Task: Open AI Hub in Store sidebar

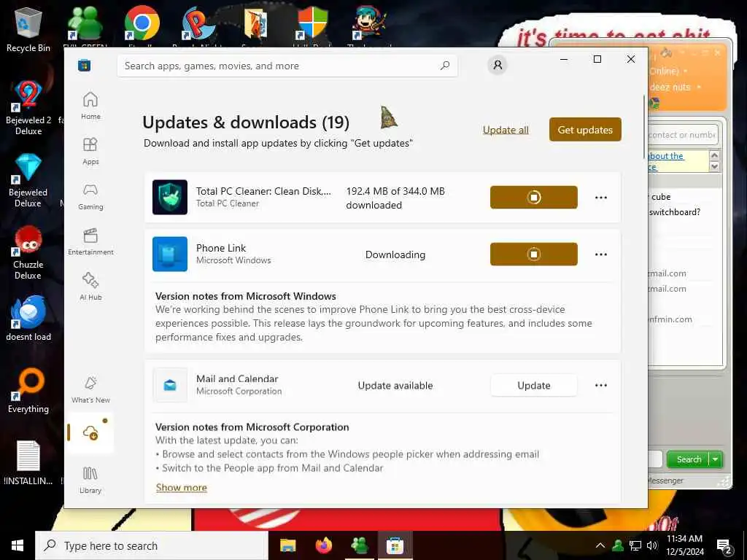Action: point(90,287)
